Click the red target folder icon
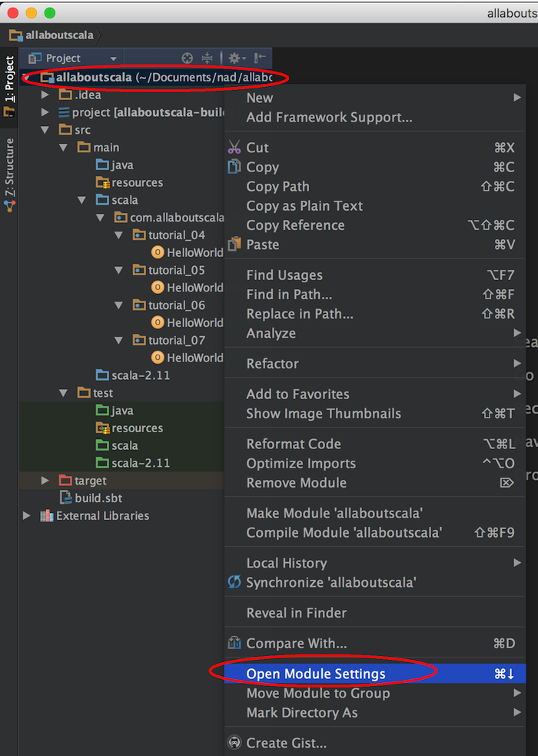The width and height of the screenshot is (538, 756). coord(65,480)
